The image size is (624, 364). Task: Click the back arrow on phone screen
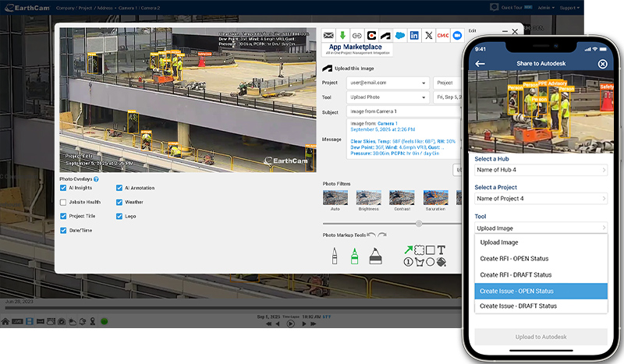point(480,64)
